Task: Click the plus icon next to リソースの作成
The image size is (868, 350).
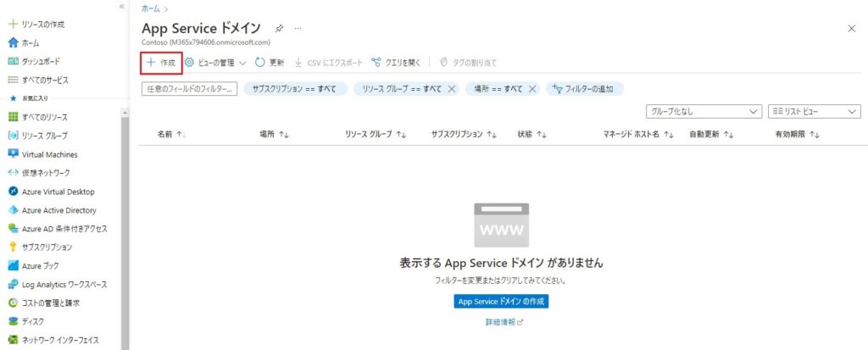Action: [14, 25]
